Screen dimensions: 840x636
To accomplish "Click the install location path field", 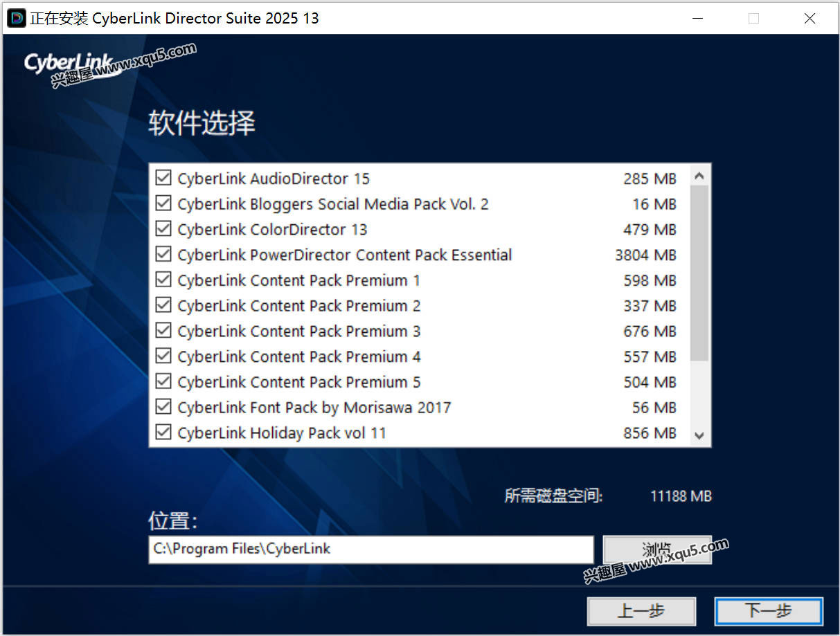I will (371, 549).
